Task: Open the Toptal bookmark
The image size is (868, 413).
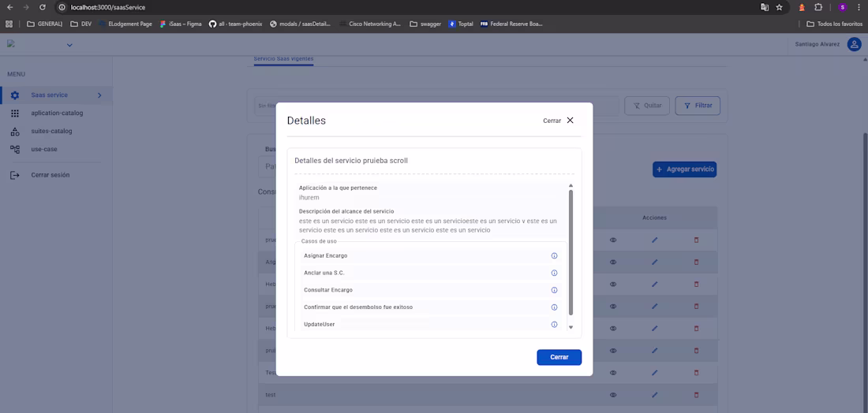Action: coord(461,24)
